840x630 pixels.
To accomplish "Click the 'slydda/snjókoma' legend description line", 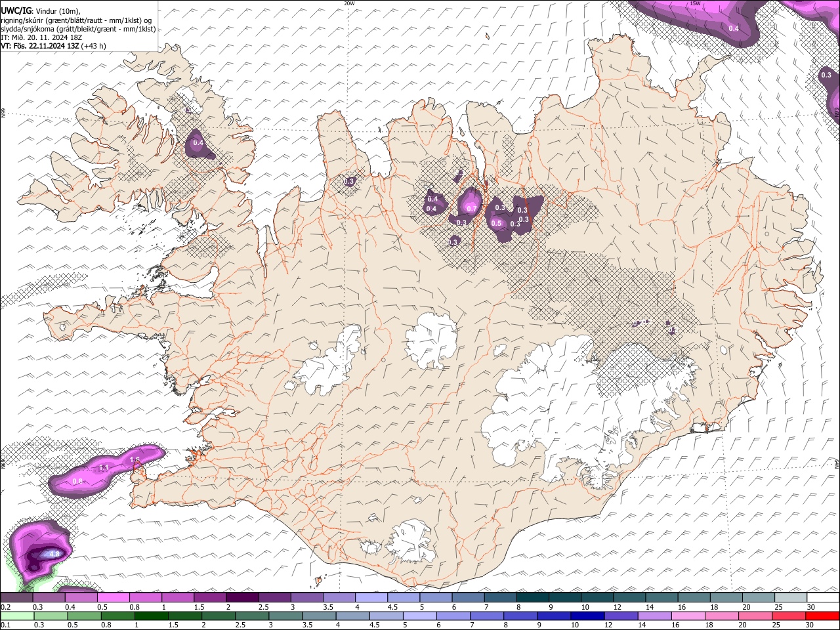I will pos(78,29).
